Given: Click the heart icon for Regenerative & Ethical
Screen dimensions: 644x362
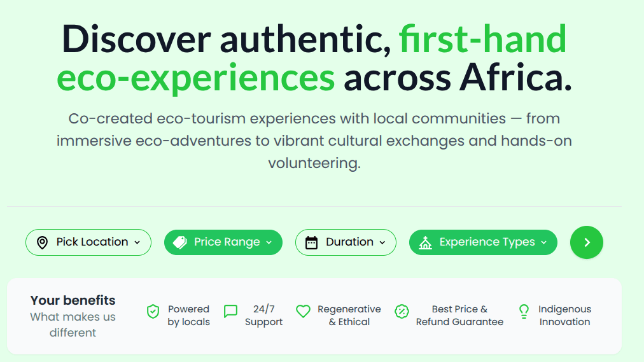Looking at the screenshot, I should click(x=304, y=312).
